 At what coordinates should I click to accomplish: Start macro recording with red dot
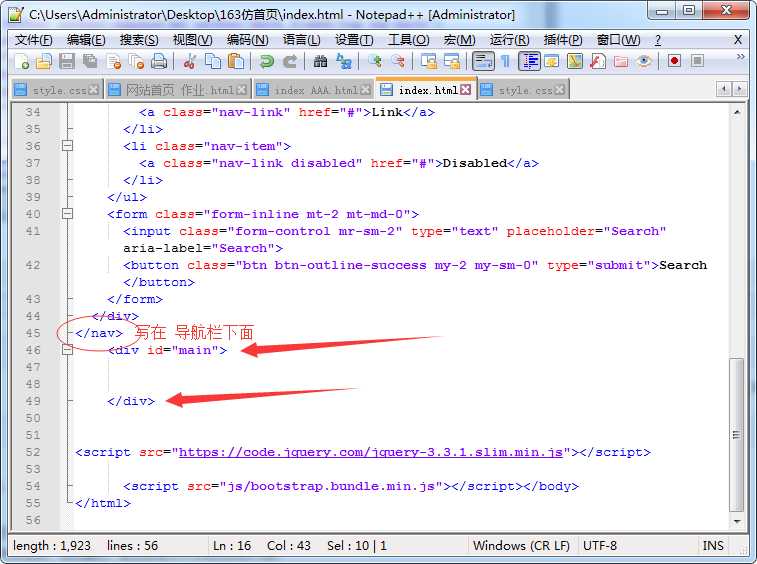674,61
